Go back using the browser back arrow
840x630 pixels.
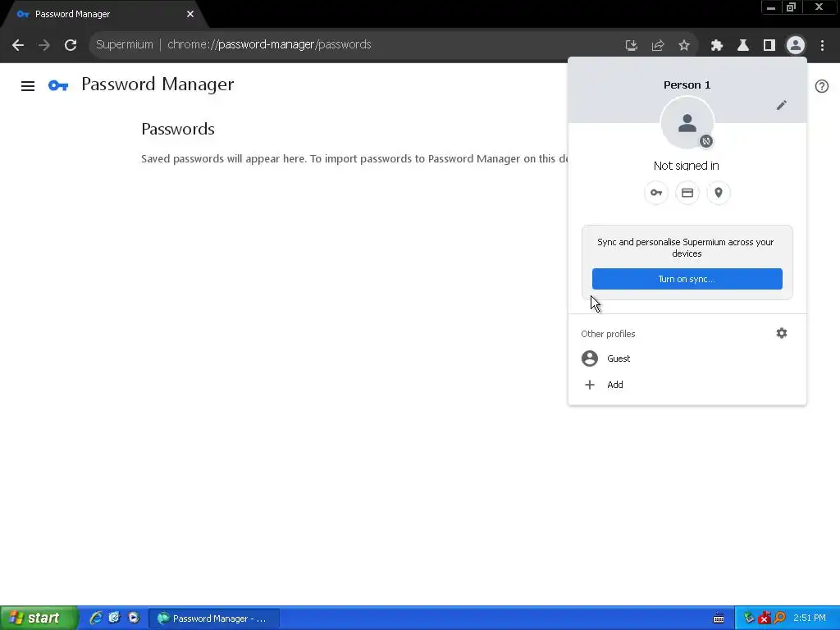point(18,45)
